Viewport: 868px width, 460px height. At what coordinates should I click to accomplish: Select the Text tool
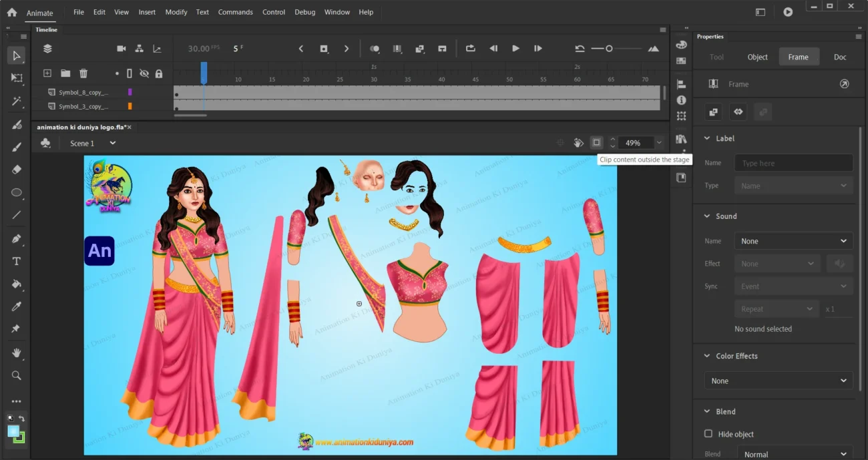[x=17, y=261]
